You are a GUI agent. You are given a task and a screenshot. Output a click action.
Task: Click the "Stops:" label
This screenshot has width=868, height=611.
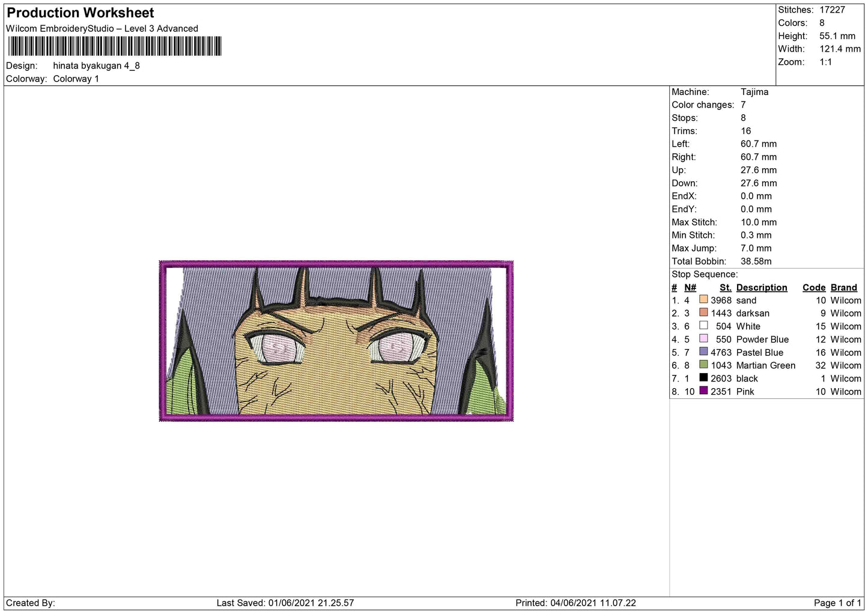click(x=685, y=118)
